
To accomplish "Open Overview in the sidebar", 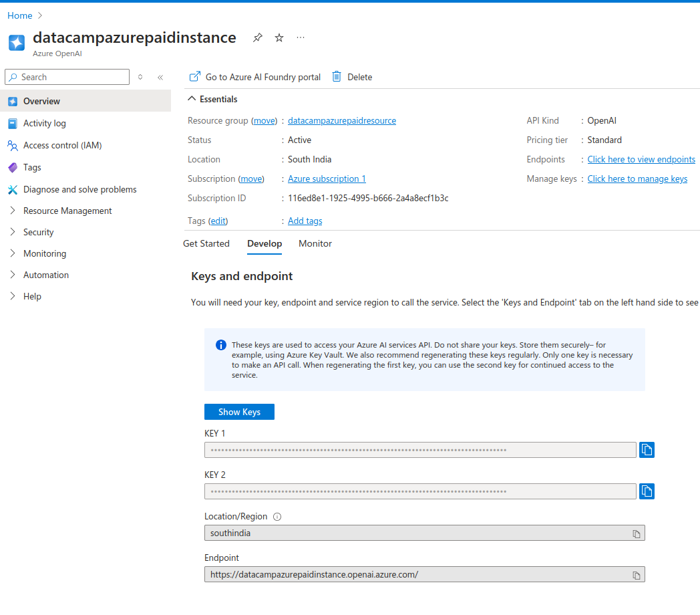I will 85,101.
